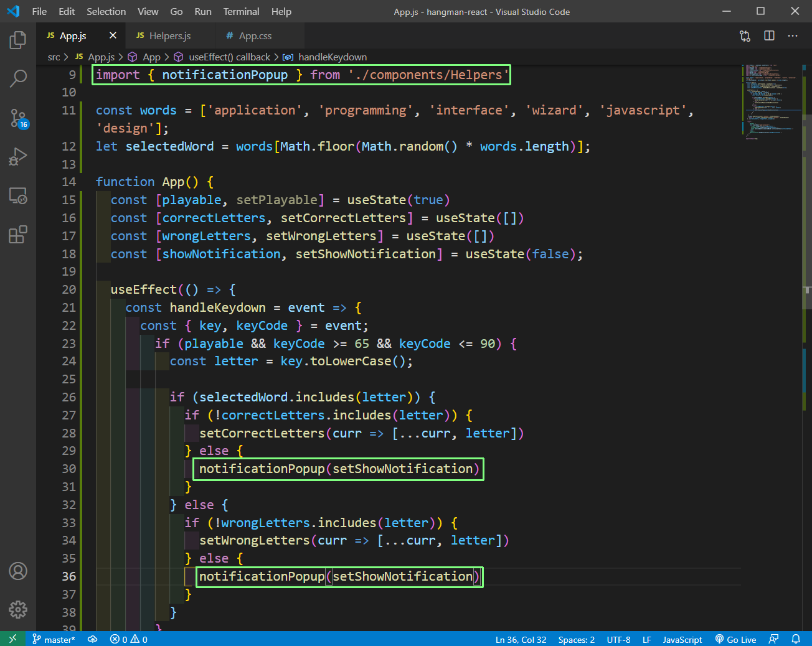Click the VS Code logo in title bar
Screen dimensions: 812x646
point(13,11)
